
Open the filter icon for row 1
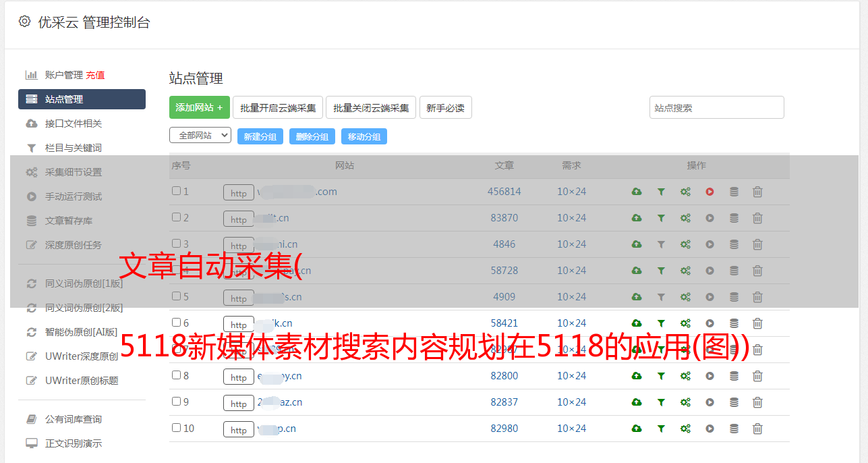click(x=661, y=192)
